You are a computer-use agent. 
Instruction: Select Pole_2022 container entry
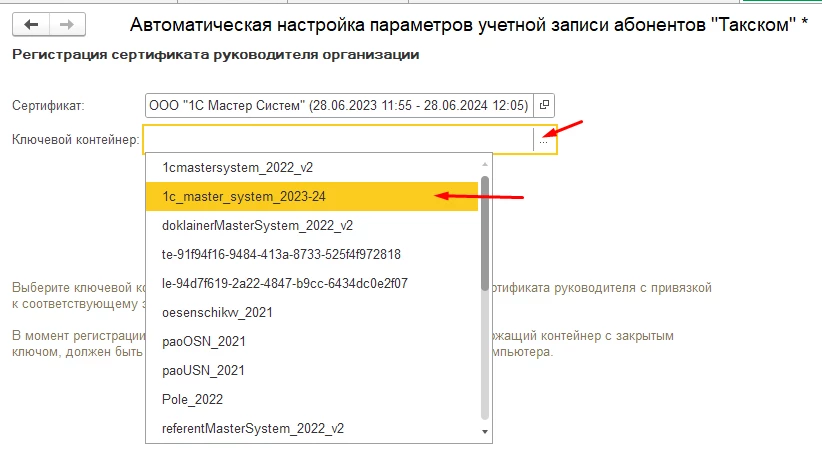[x=312, y=400]
